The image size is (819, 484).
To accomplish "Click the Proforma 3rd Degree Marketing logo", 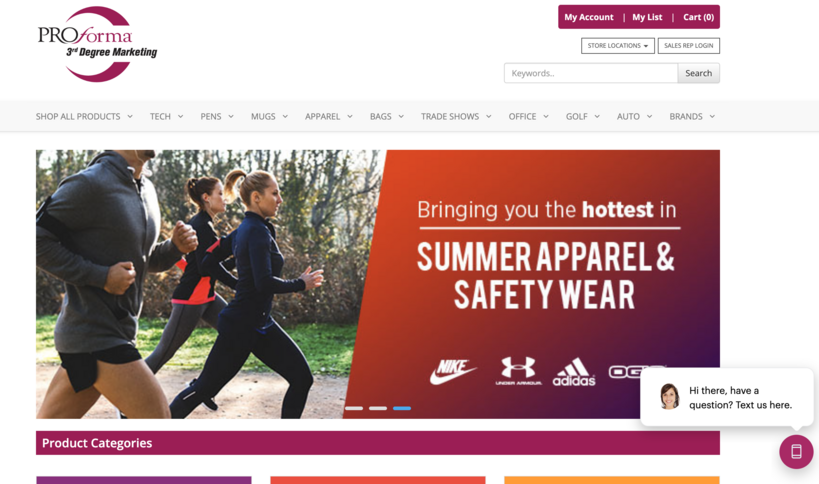I will click(97, 44).
